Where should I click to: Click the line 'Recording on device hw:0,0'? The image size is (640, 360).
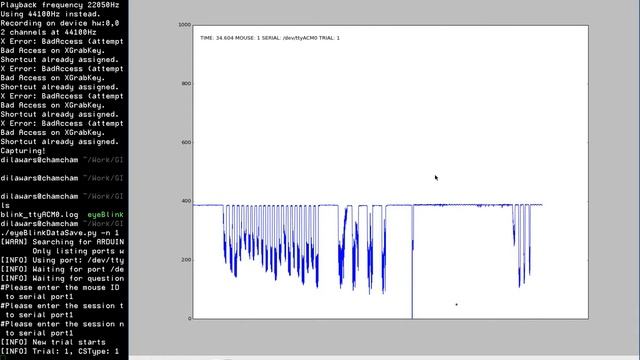tap(60, 23)
